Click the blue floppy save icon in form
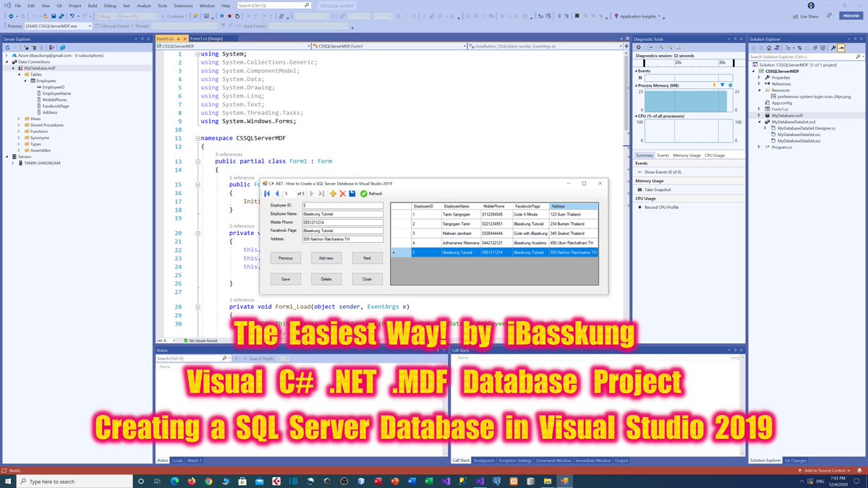 pos(352,194)
